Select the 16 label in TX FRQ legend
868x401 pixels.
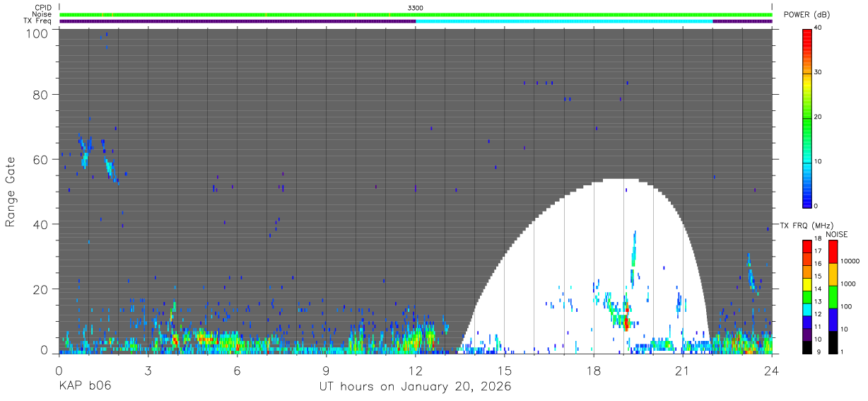click(817, 264)
